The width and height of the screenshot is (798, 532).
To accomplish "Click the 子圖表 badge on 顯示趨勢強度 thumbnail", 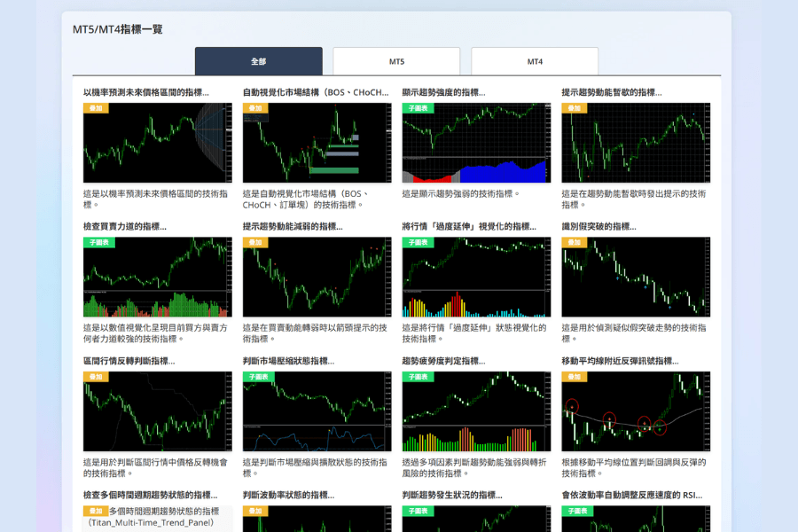I will coord(418,108).
